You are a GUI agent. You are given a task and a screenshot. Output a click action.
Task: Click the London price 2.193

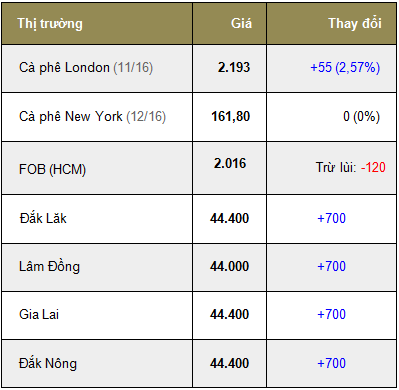click(234, 68)
